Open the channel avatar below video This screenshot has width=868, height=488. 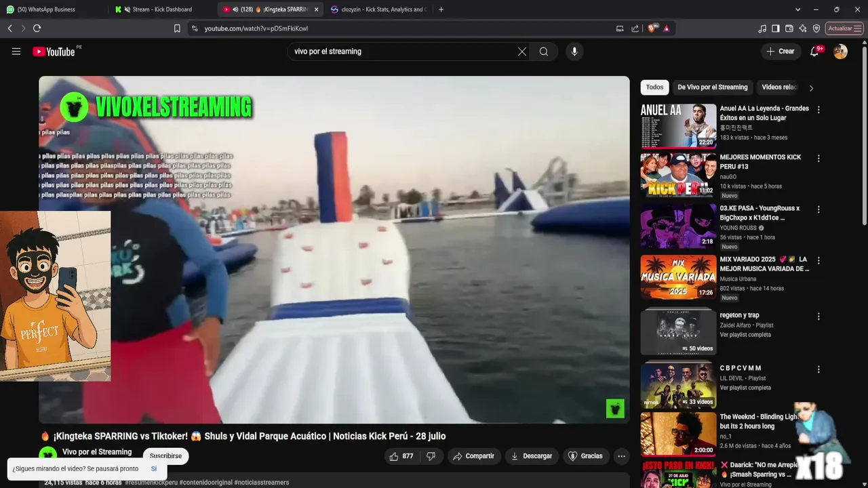click(47, 455)
